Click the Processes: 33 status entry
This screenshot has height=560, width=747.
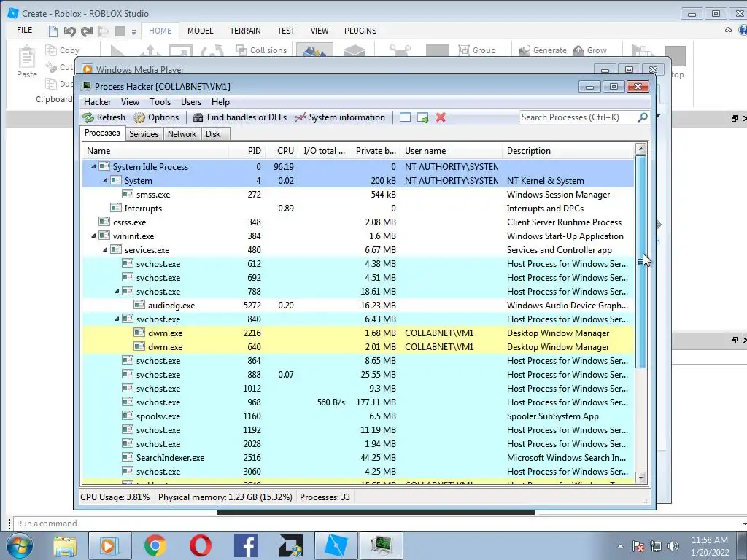click(x=325, y=497)
